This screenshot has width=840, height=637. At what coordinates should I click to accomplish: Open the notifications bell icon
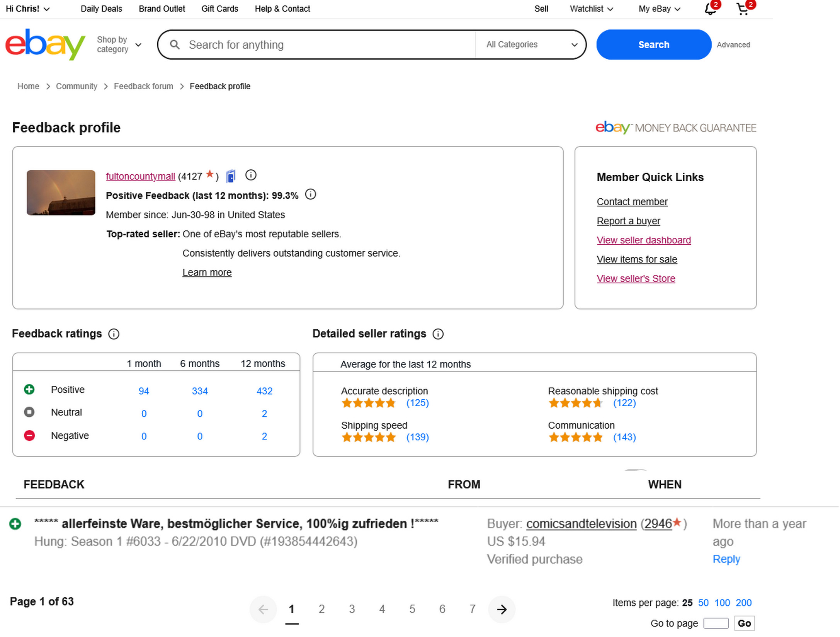(x=710, y=9)
